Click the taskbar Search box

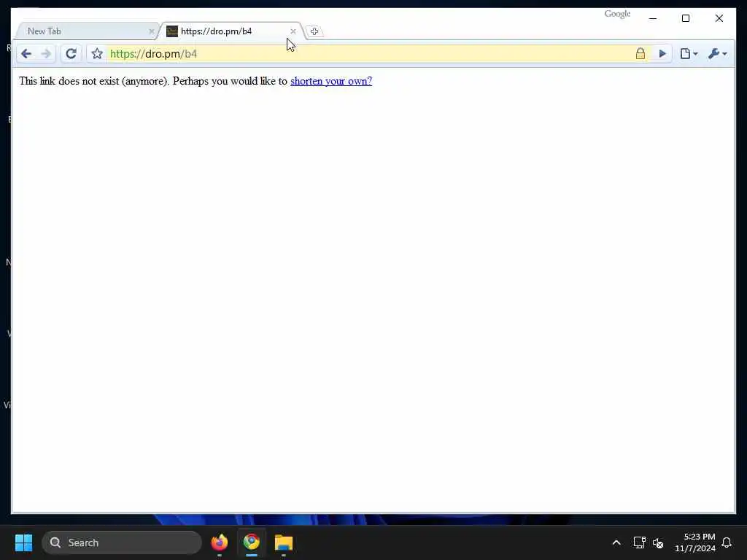(122, 542)
